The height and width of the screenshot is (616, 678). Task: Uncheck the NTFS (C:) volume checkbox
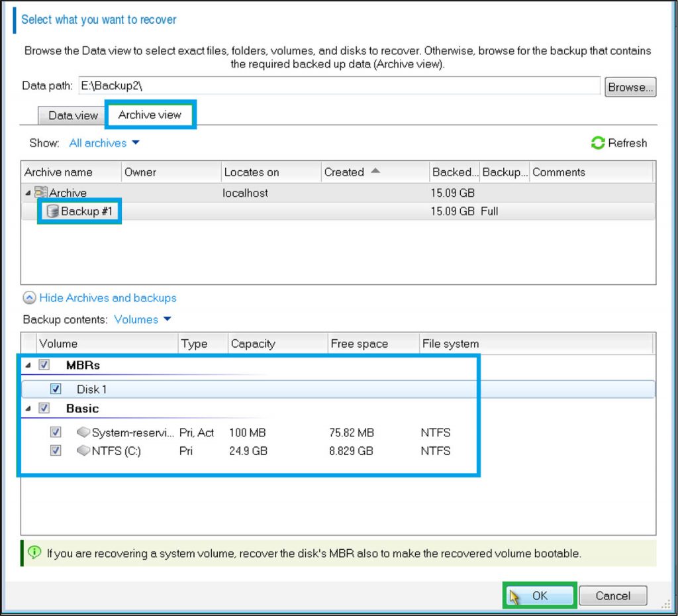coord(56,451)
